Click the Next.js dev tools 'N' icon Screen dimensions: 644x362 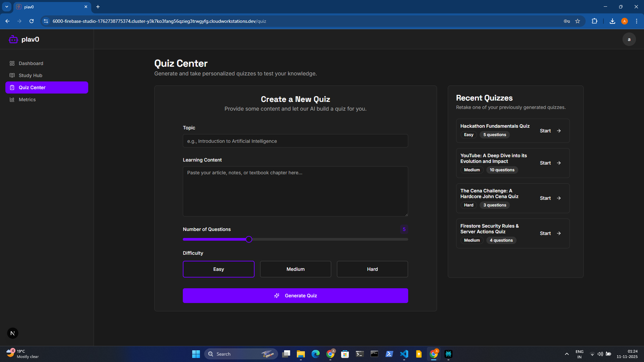(x=13, y=333)
